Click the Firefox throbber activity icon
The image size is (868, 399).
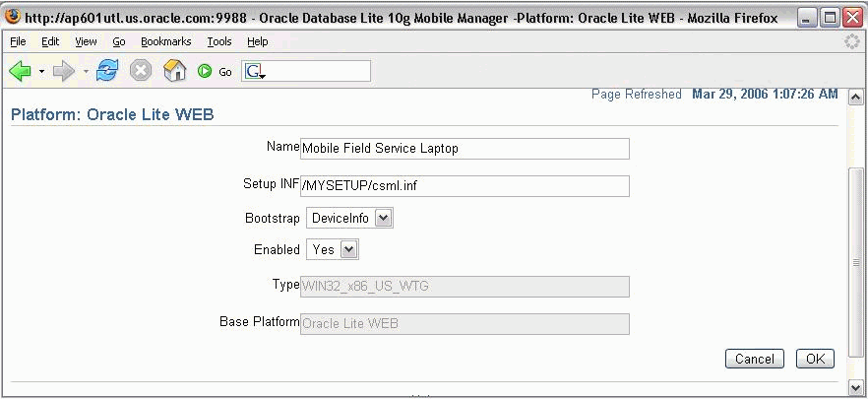(x=852, y=42)
